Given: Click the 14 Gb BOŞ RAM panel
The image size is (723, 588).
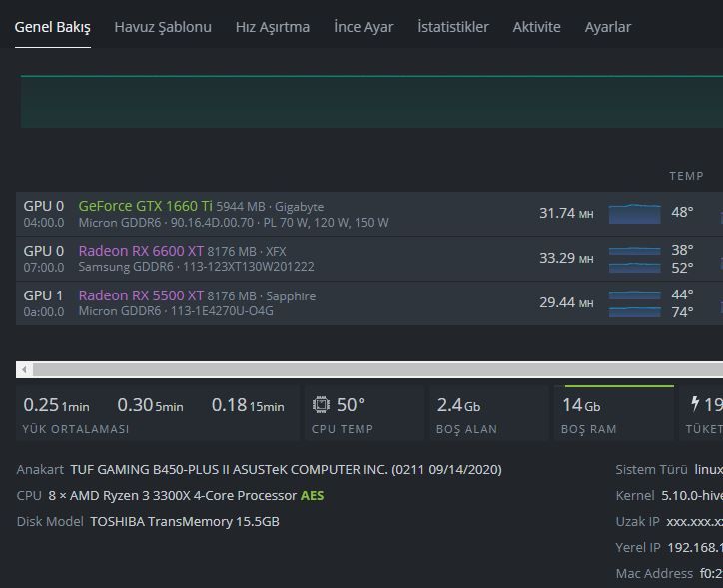Looking at the screenshot, I should 614,414.
